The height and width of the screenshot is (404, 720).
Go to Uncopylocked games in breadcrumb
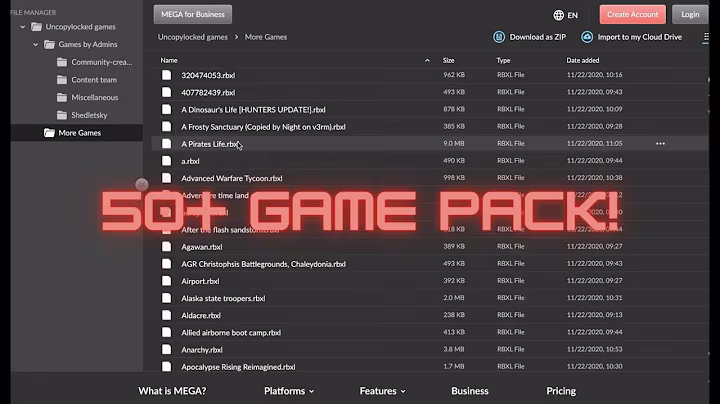[x=192, y=37]
